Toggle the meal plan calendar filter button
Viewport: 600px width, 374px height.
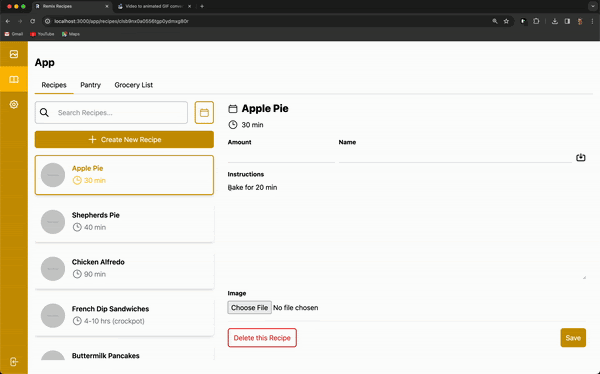(204, 113)
